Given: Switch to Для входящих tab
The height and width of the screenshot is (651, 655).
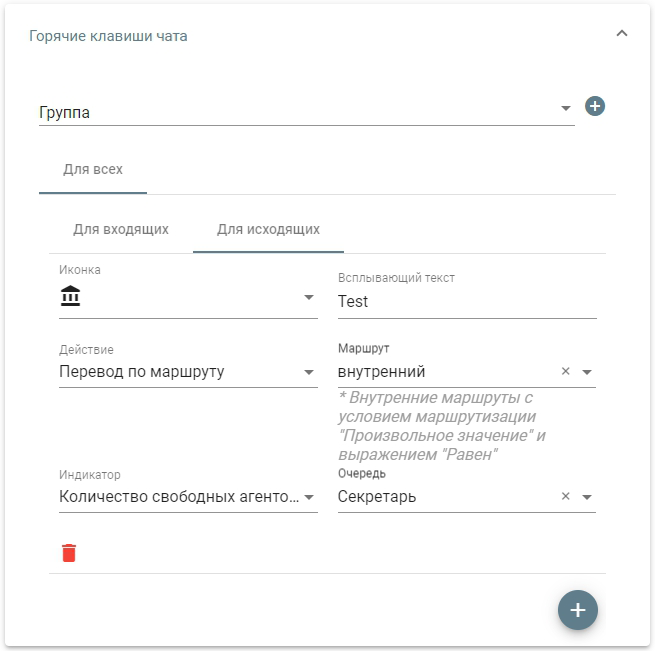Looking at the screenshot, I should pyautogui.click(x=121, y=229).
